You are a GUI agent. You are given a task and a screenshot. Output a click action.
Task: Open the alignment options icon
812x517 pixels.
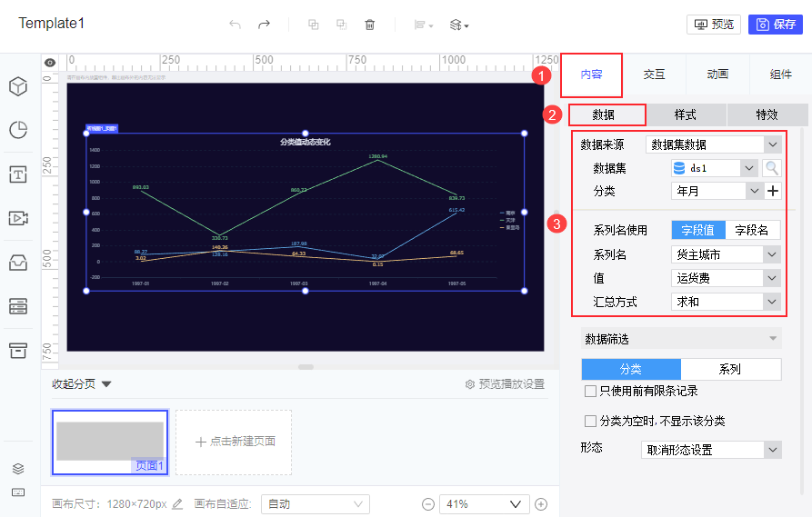click(424, 25)
